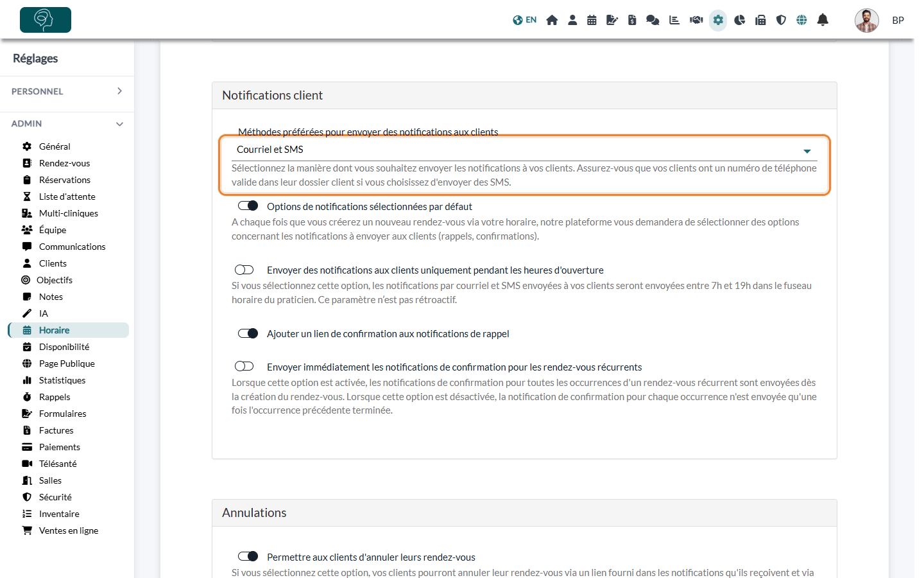924x578 pixels.
Task: Open the calendar icon in top bar
Action: pos(592,20)
